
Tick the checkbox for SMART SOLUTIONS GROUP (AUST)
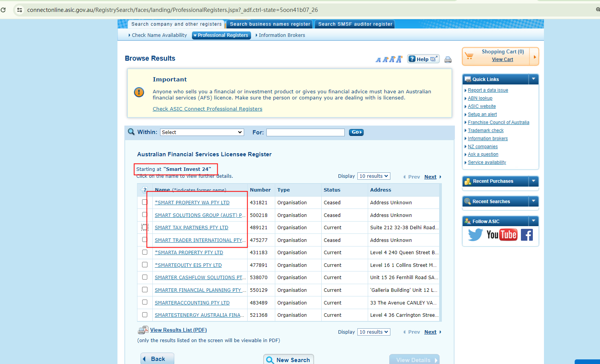point(145,215)
